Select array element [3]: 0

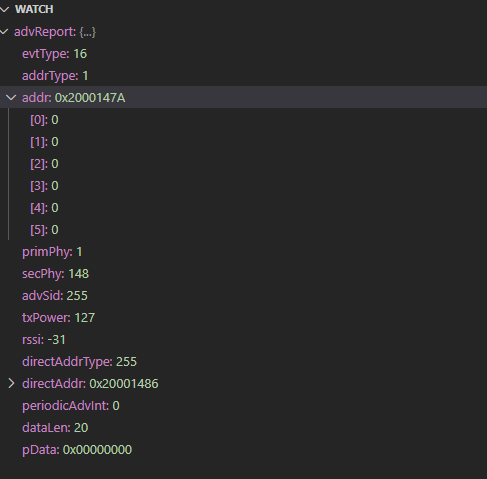coord(243,186)
